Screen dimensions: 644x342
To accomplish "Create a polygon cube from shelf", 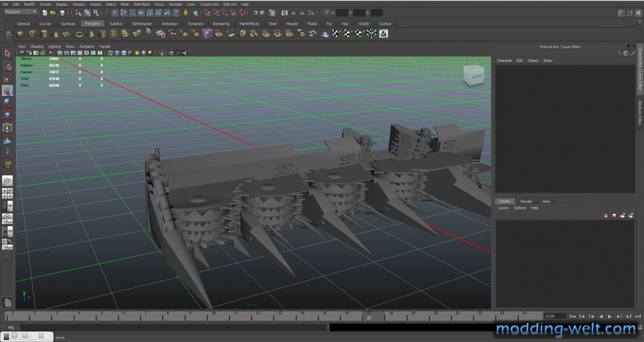I will tap(32, 34).
